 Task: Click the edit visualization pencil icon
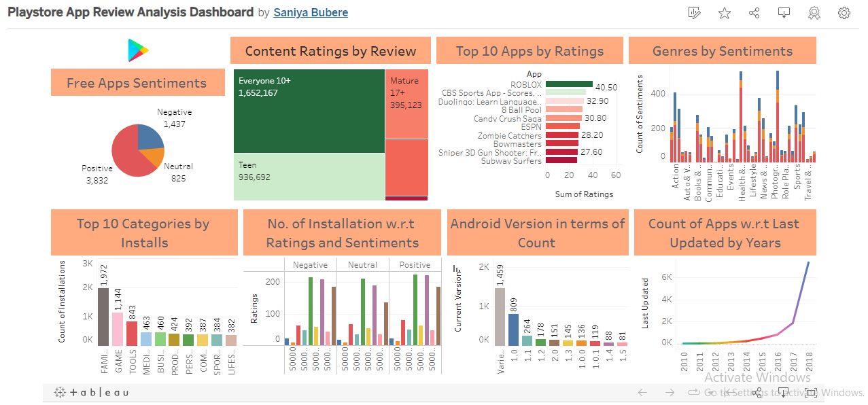(694, 13)
